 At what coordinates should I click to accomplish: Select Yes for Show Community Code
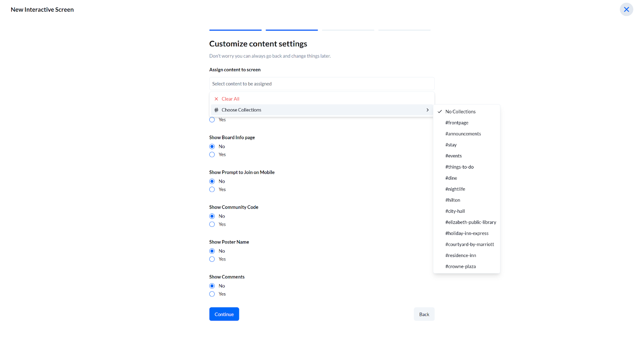point(212,224)
